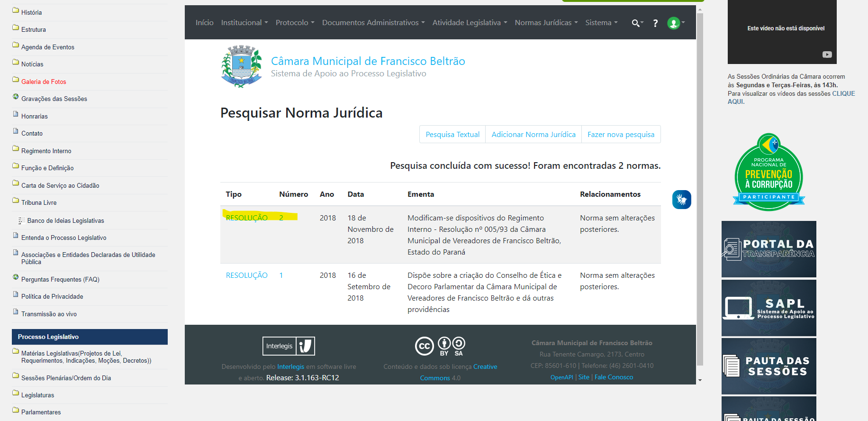The image size is (868, 421).
Task: Click the Câmara Municipal coat of arms
Action: tap(242, 67)
